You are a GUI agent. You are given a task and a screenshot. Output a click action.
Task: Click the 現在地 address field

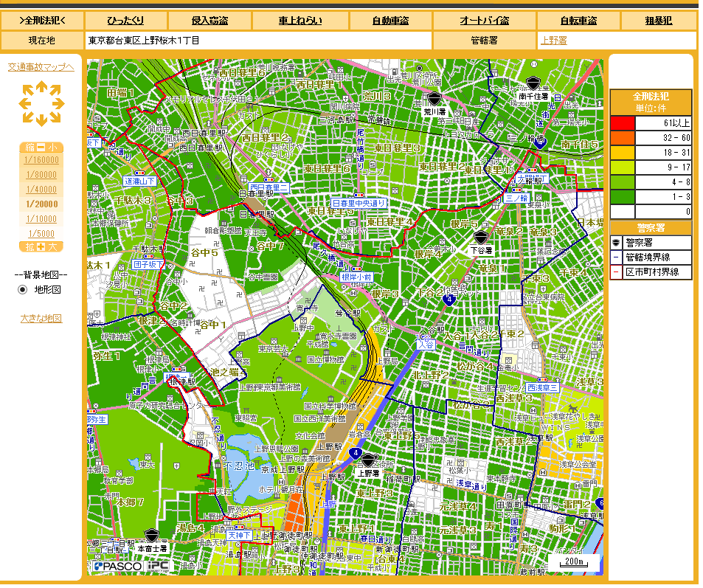(x=257, y=41)
